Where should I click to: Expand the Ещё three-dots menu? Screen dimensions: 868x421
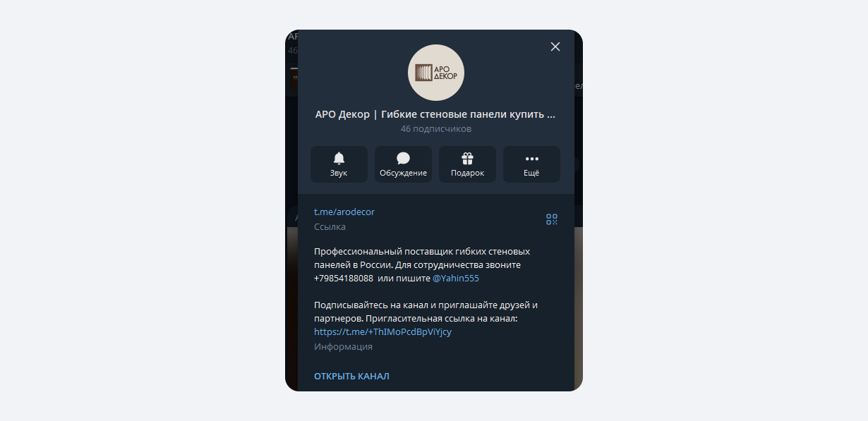tap(531, 164)
